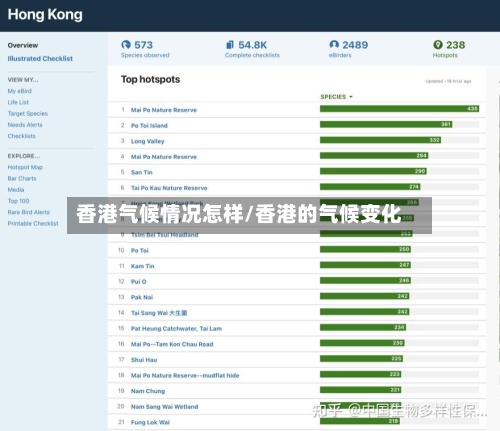Screen dimensions: 500x431
Task: Click the hotspots pin icon beside 238
Action: coord(438,44)
